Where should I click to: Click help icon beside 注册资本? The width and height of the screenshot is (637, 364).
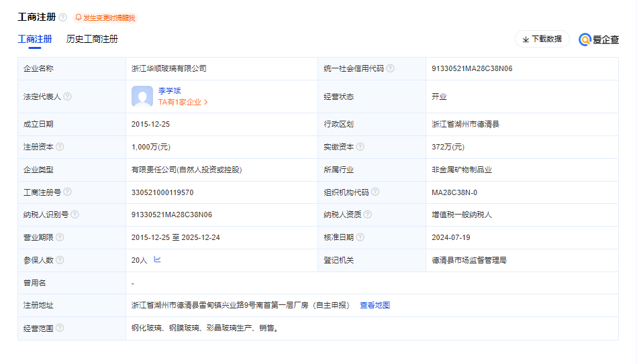pos(60,147)
